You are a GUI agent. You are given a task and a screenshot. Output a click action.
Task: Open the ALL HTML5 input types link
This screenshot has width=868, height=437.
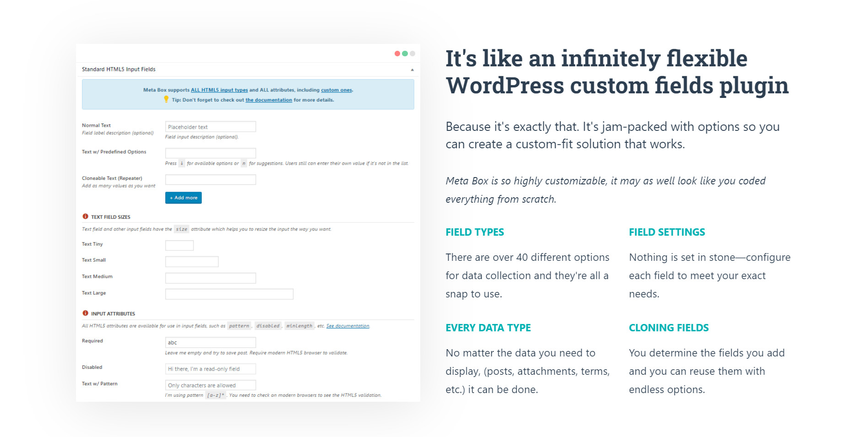219,90
